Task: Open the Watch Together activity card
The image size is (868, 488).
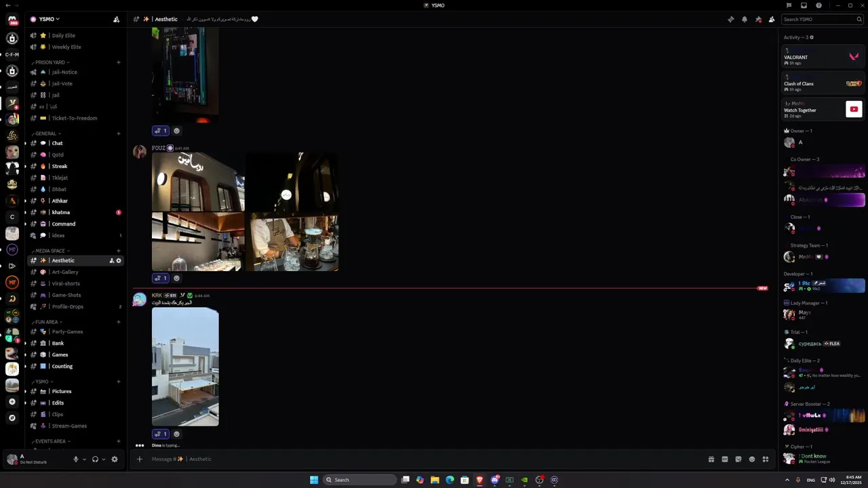Action: 823,109
